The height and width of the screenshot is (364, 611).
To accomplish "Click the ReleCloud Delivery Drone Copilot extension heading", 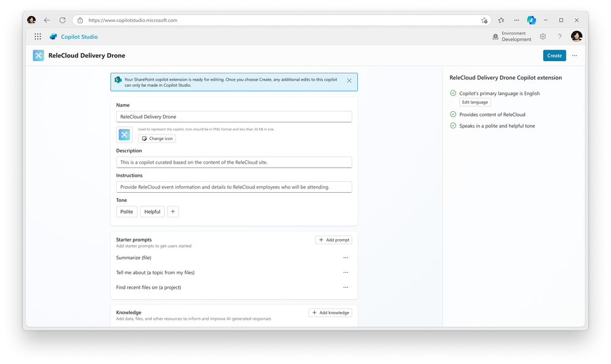I will (x=505, y=78).
